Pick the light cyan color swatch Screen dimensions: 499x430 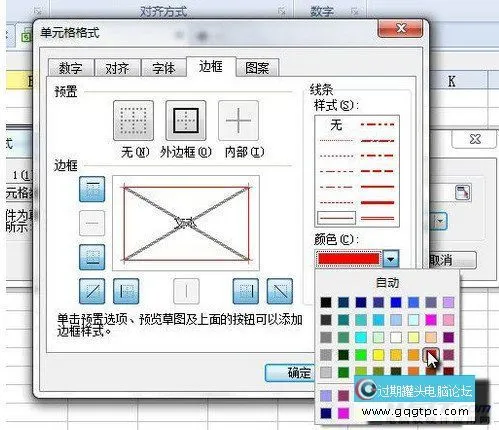pyautogui.click(x=413, y=320)
